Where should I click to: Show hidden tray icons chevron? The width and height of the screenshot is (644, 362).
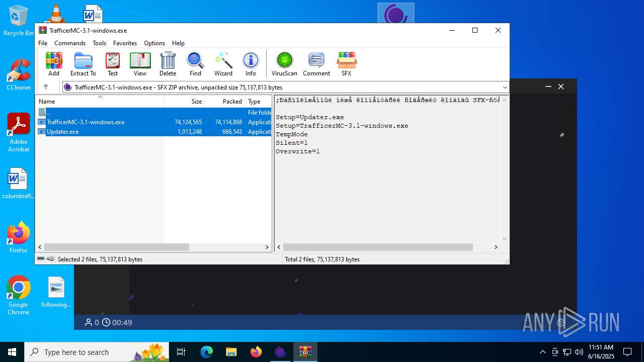542,352
